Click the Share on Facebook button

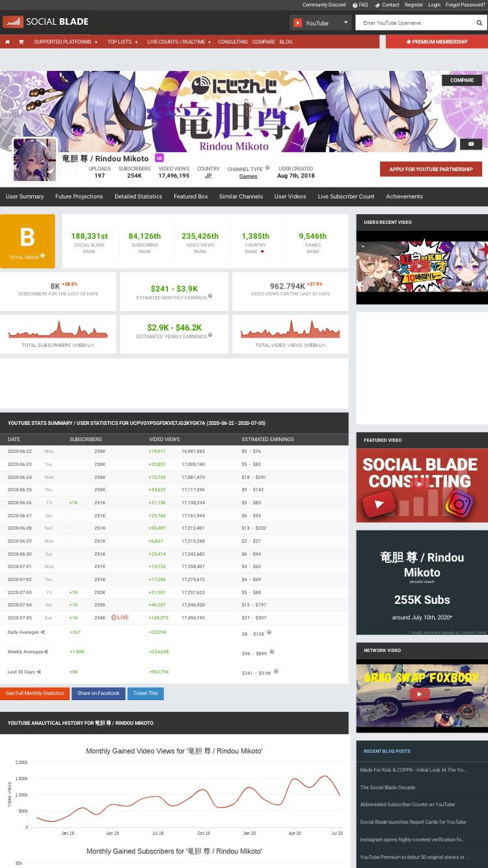pos(98,694)
